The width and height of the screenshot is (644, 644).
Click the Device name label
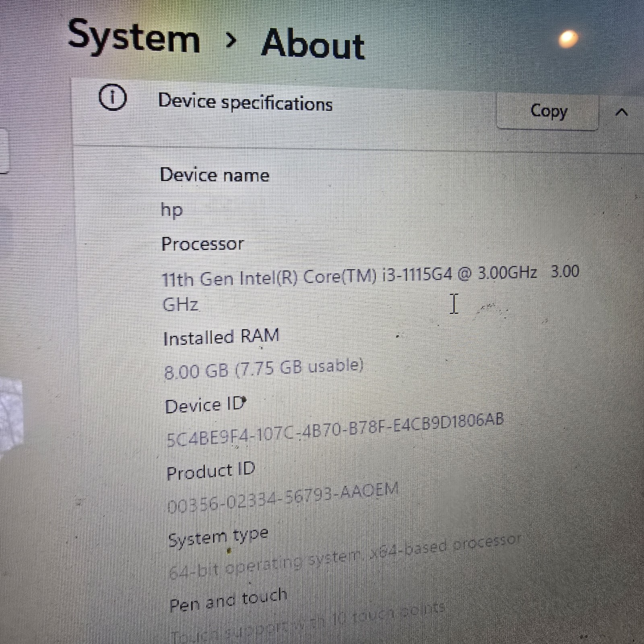point(215,175)
